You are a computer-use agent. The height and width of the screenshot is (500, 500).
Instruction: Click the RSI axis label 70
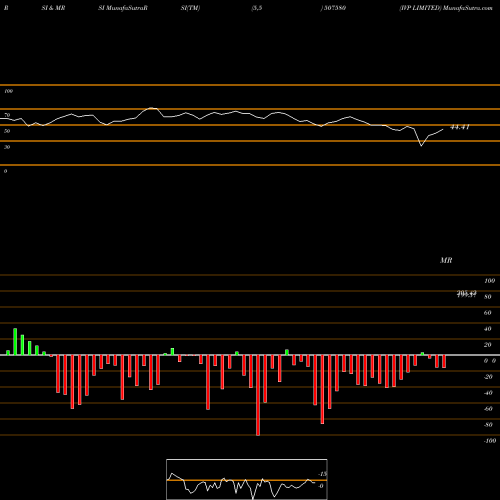coord(7,115)
